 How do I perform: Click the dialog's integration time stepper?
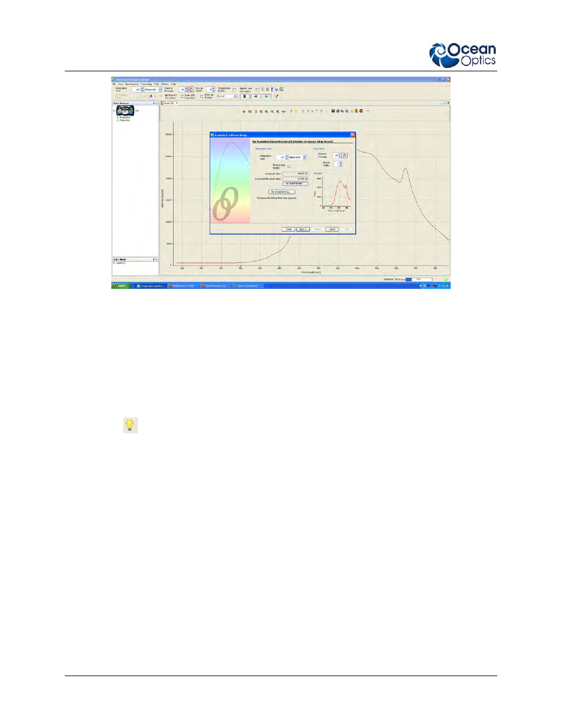pyautogui.click(x=286, y=157)
